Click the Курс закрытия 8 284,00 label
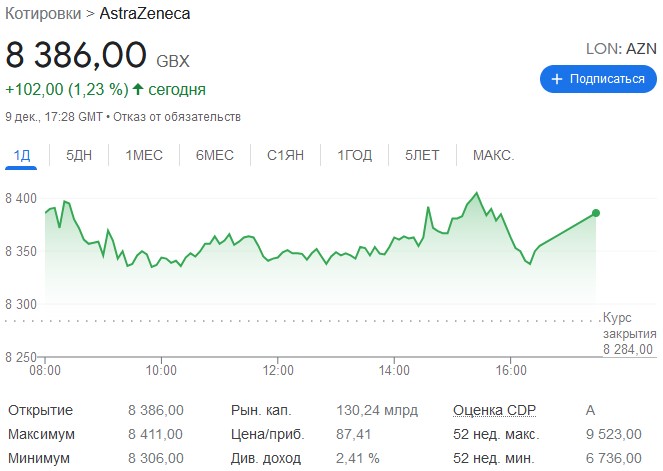 click(630, 333)
